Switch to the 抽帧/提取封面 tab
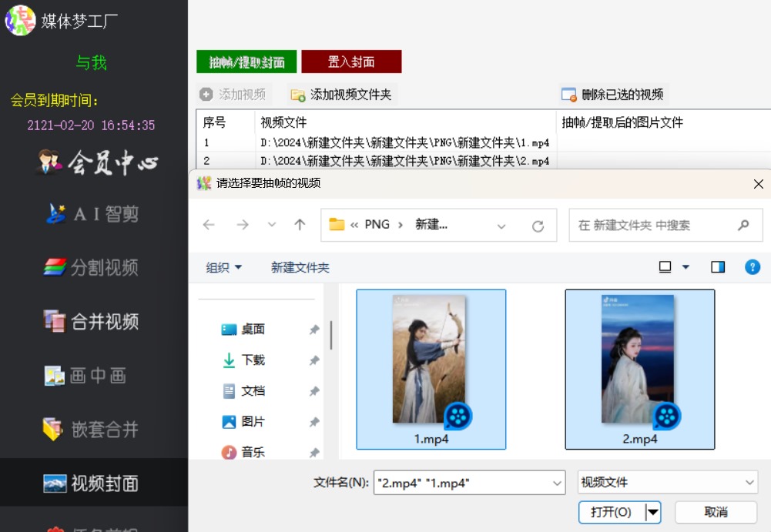 point(246,62)
